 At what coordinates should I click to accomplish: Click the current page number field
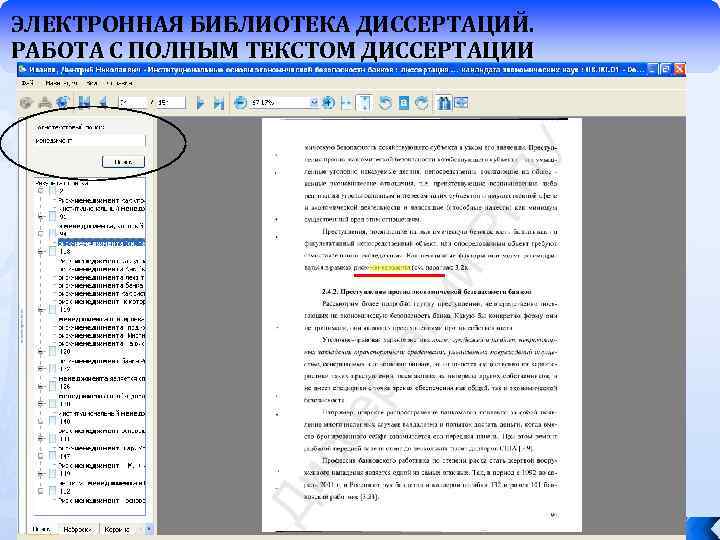[133, 102]
